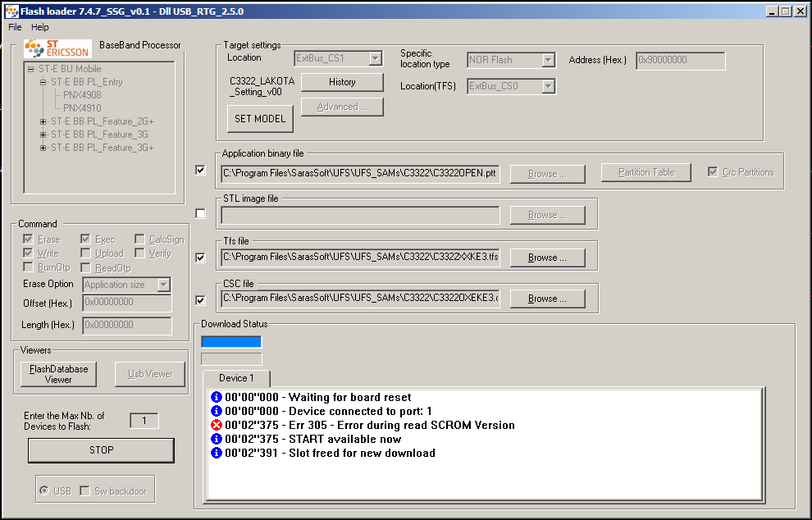
Task: Click the Address (Hex.) field
Action: [x=681, y=60]
